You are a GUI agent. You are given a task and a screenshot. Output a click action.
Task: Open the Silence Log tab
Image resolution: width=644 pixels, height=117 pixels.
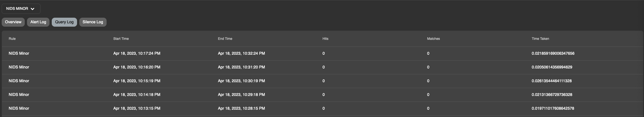(x=93, y=22)
